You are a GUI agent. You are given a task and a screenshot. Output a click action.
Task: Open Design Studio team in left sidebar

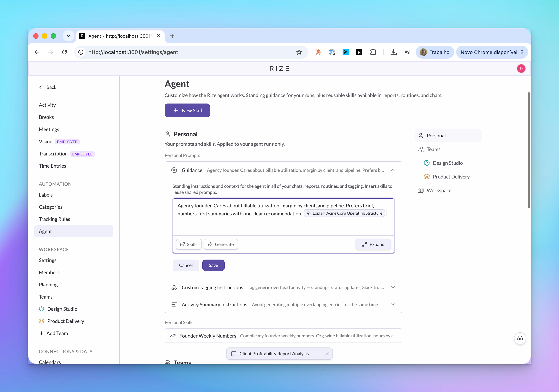58,309
